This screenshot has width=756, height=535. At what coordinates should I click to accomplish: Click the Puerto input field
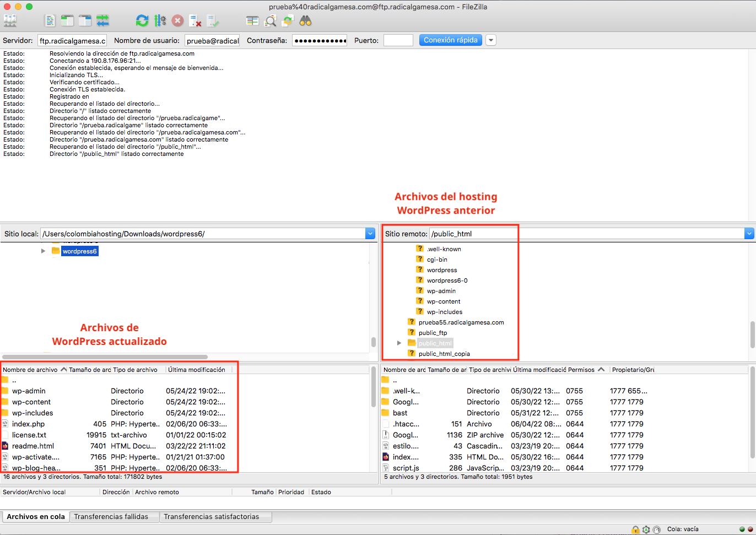(398, 40)
